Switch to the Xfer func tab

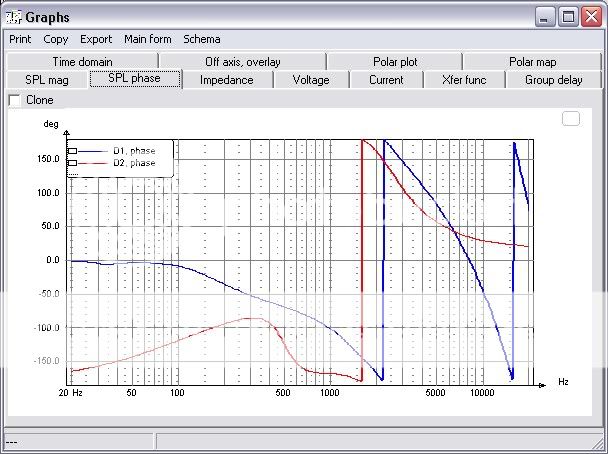(x=463, y=80)
